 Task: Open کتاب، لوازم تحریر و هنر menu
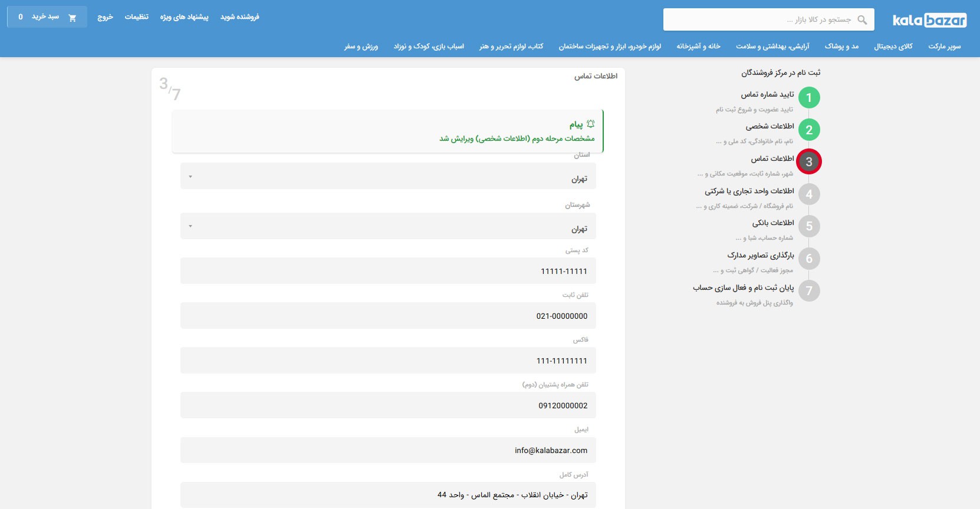pos(511,47)
